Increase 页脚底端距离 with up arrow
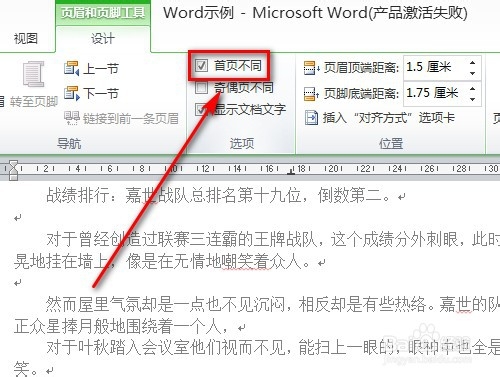The width and height of the screenshot is (500, 377). [x=473, y=88]
